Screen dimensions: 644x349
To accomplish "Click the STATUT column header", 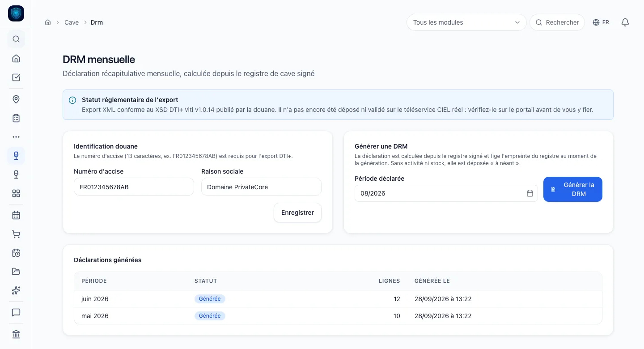I will (x=206, y=281).
